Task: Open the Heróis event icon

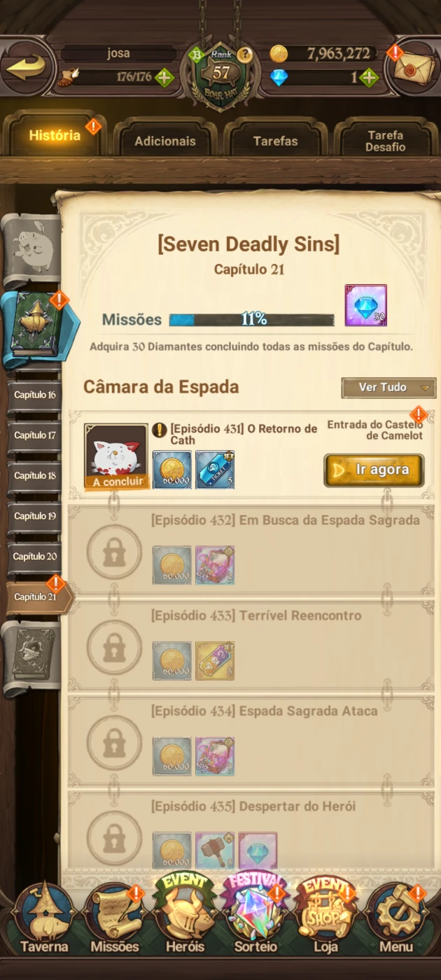Action: (185, 913)
